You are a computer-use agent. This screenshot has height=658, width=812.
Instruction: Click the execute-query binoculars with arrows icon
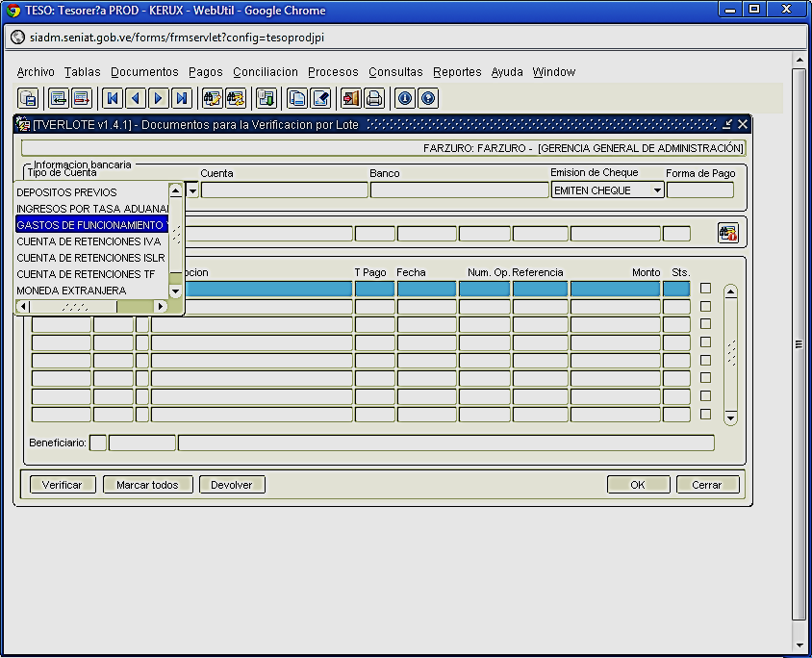click(x=236, y=98)
